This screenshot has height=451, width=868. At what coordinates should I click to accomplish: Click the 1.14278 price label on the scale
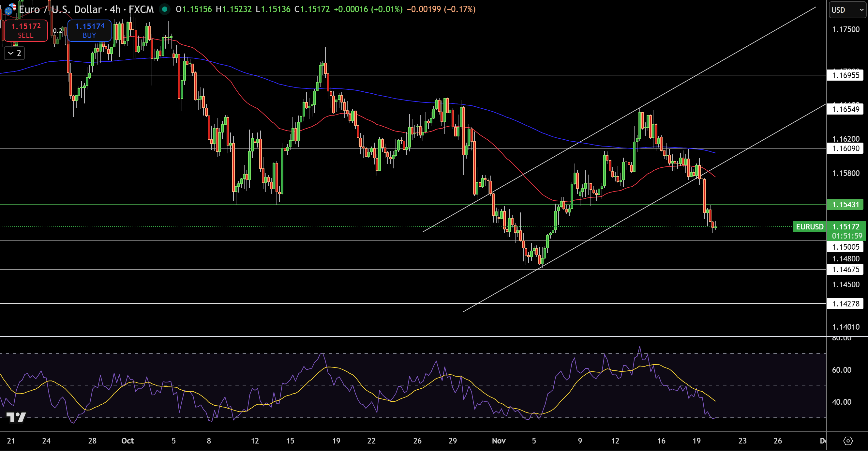[x=846, y=304]
